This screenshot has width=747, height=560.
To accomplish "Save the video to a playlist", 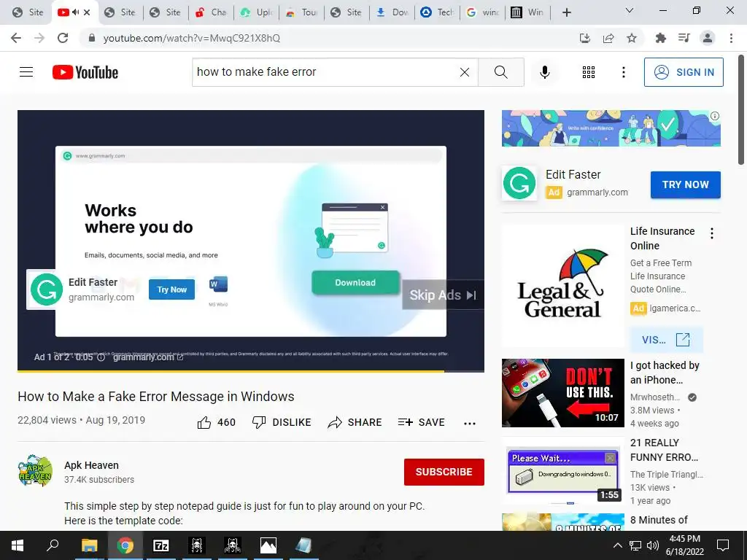I will [x=421, y=422].
